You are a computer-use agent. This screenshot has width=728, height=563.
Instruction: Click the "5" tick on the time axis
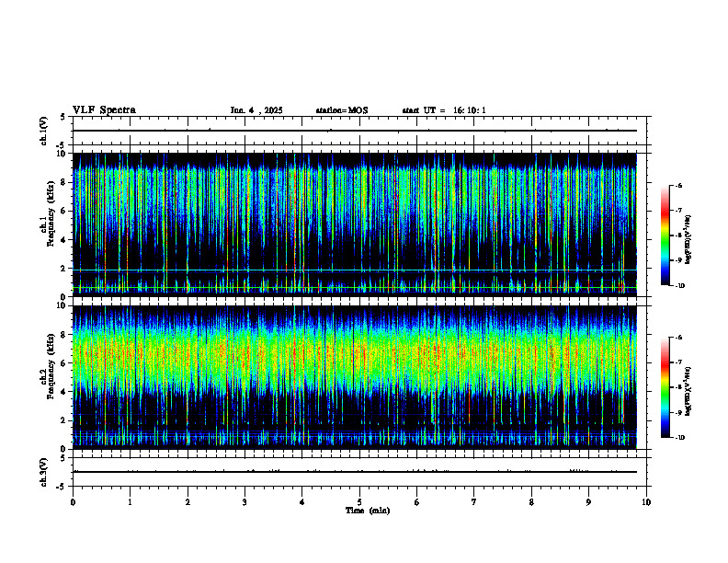click(x=359, y=502)
